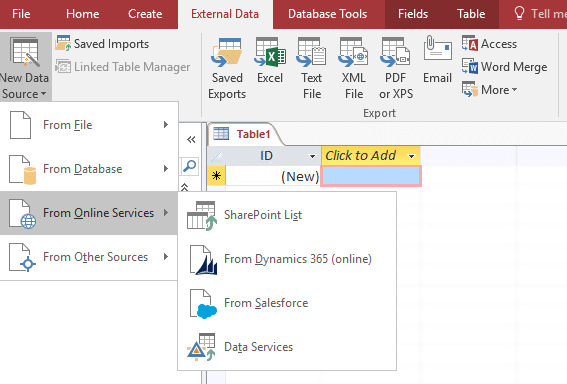Expand the More export options
This screenshot has height=384, width=567.
[x=489, y=89]
